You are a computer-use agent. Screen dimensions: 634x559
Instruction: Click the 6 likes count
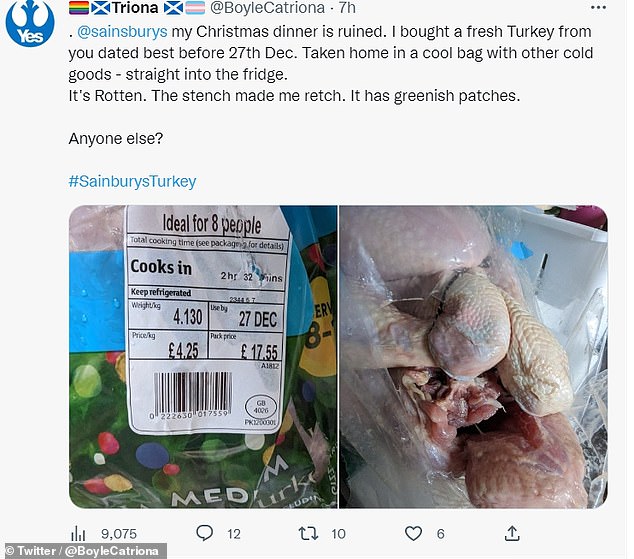pos(441,535)
